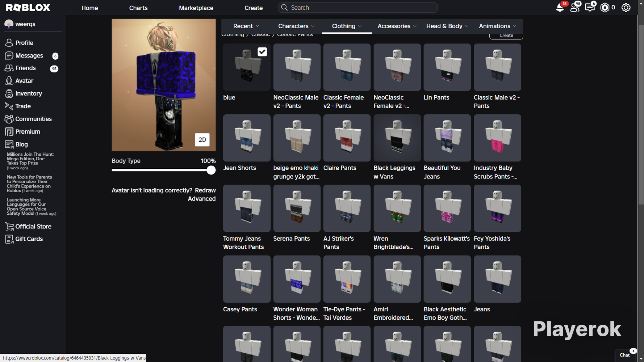Expand the Head & Body dropdown
This screenshot has width=644, height=362.
point(447,26)
